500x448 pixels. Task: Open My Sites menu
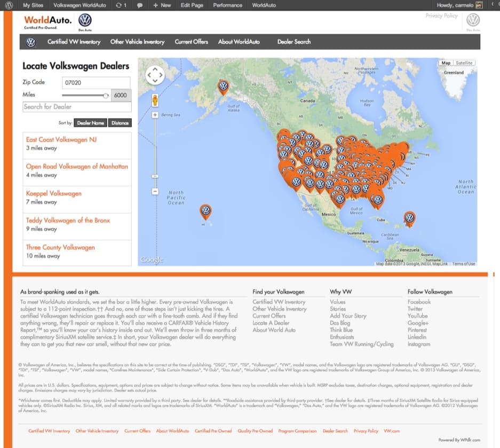pyautogui.click(x=33, y=5)
